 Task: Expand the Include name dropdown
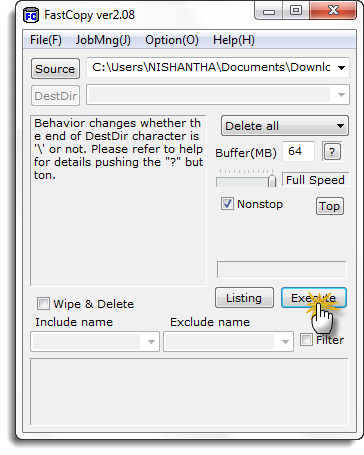pyautogui.click(x=151, y=342)
